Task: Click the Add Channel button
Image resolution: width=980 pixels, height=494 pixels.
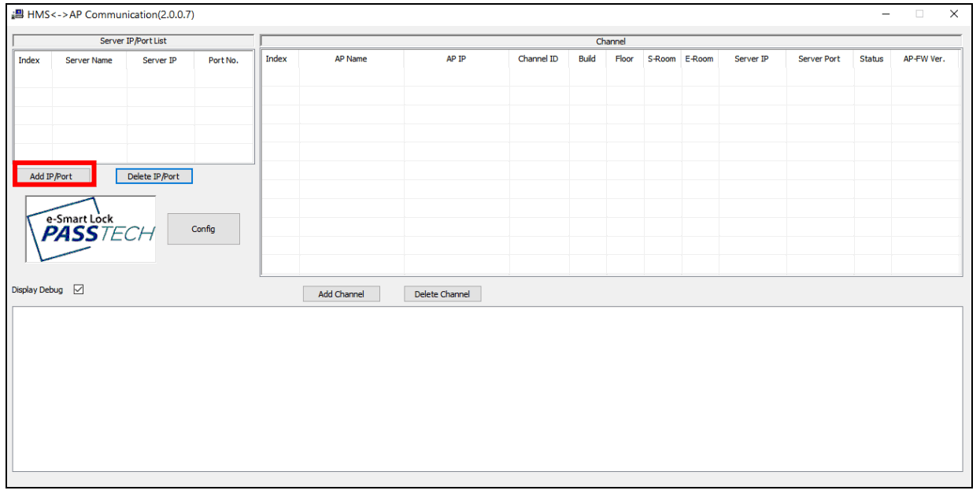Action: (341, 294)
